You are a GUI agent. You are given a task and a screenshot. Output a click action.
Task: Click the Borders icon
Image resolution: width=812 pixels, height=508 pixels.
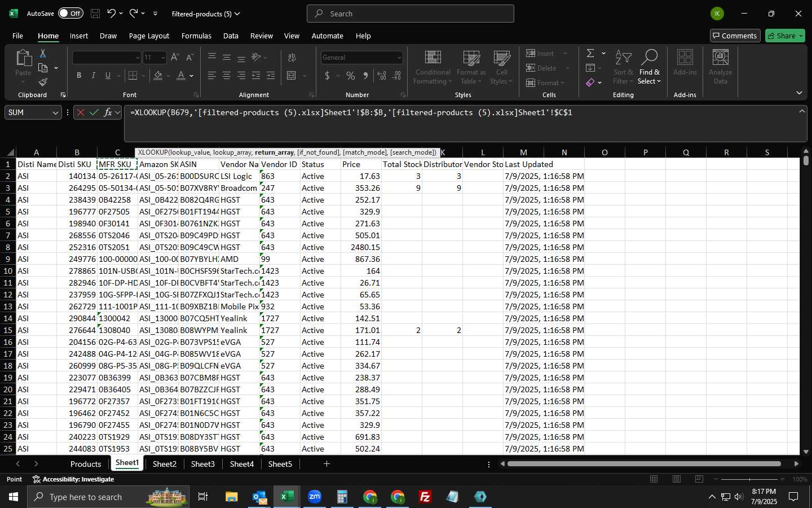click(133, 75)
